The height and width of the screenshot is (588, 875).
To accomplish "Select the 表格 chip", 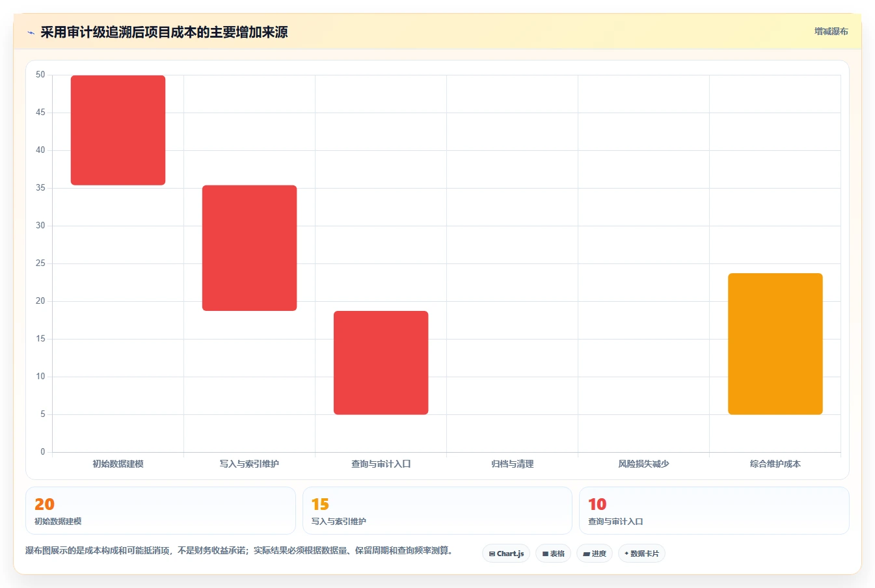I will tap(553, 554).
